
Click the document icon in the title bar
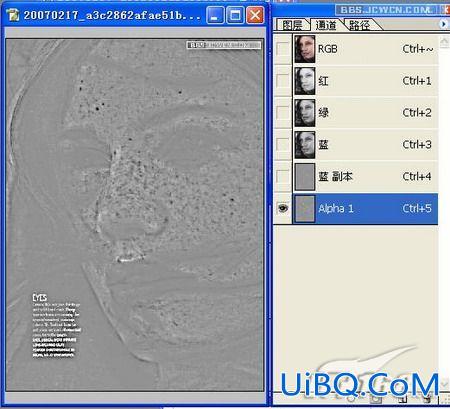[13, 15]
